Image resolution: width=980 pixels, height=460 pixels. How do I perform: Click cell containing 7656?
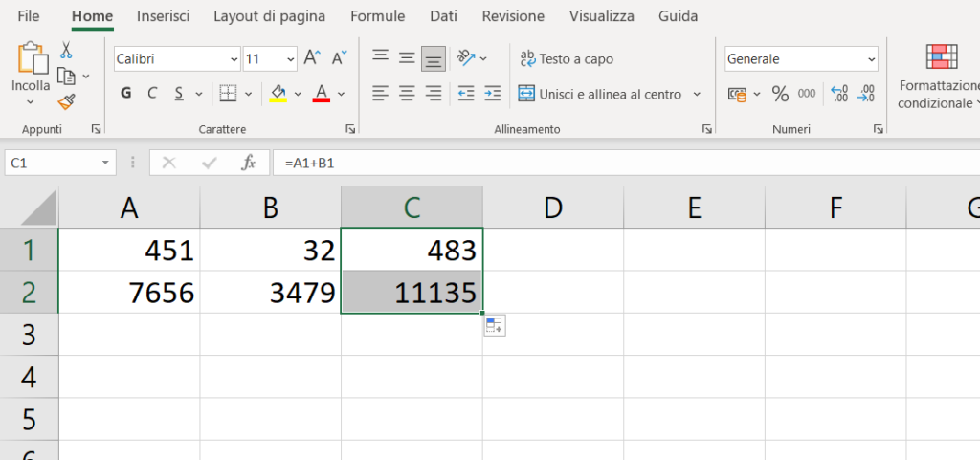[x=129, y=292]
